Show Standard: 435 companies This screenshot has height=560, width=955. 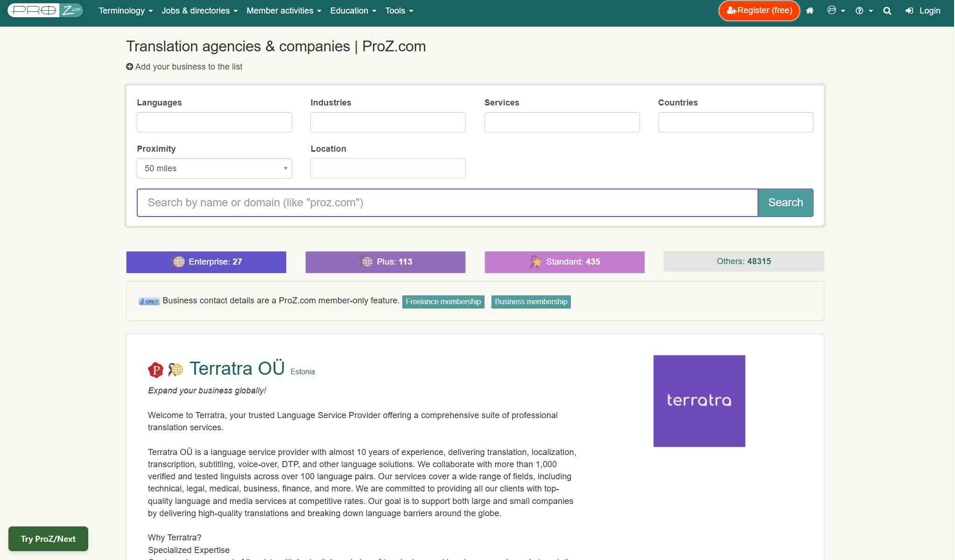(564, 262)
